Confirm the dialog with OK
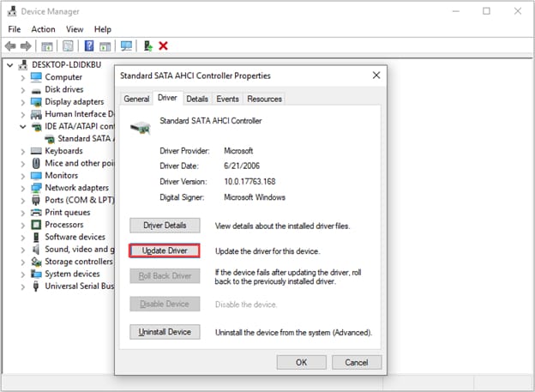Screen dimensions: 535x392 pyautogui.click(x=302, y=362)
